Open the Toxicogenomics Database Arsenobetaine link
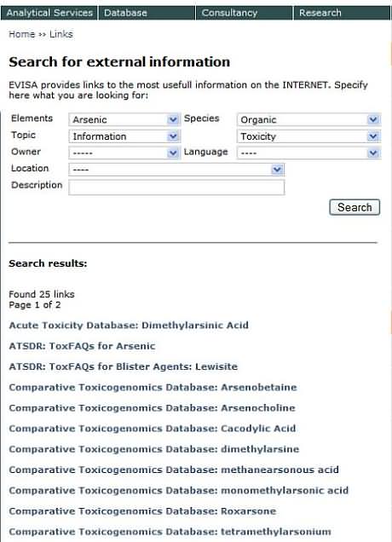Viewport: 392px width, 542px height. (x=153, y=387)
